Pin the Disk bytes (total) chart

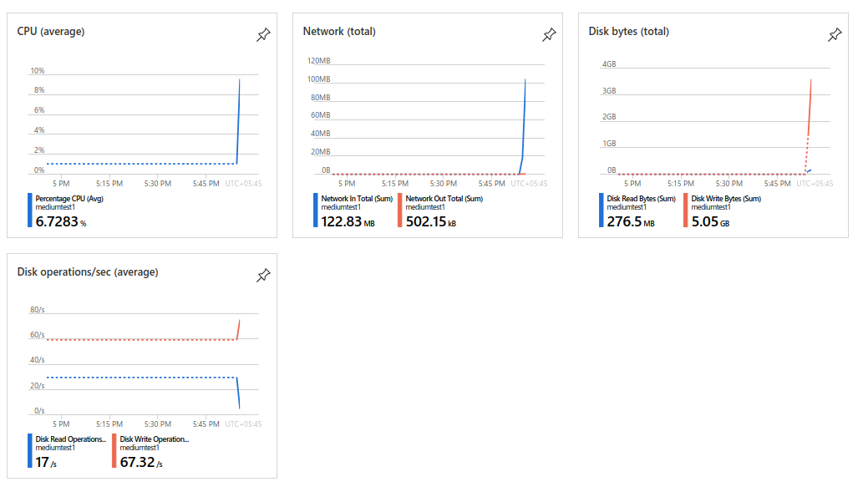[x=835, y=35]
